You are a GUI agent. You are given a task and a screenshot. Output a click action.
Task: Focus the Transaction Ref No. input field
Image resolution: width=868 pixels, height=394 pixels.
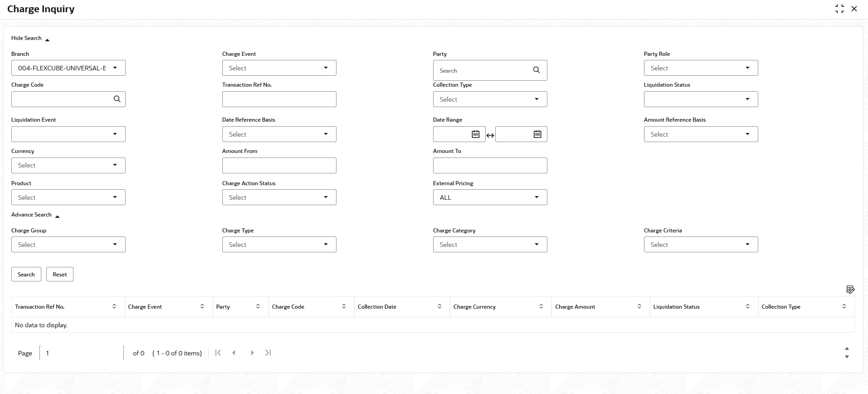click(279, 99)
